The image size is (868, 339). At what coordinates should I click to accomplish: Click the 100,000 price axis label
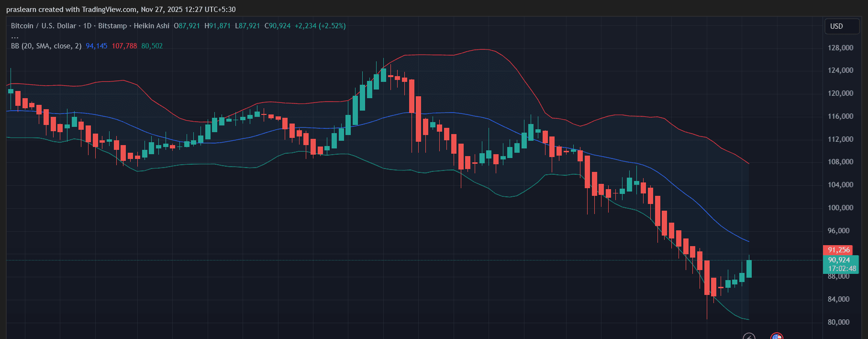click(x=840, y=208)
